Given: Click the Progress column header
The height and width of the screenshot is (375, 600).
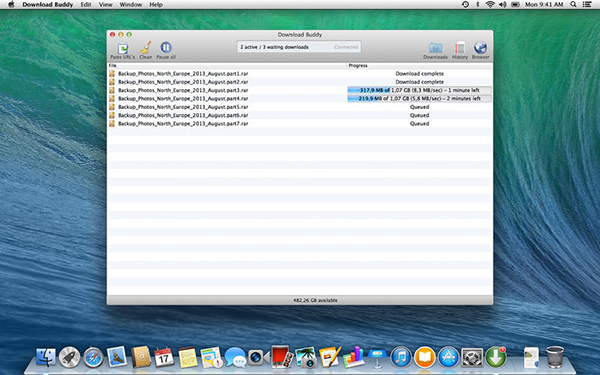Looking at the screenshot, I should click(419, 65).
